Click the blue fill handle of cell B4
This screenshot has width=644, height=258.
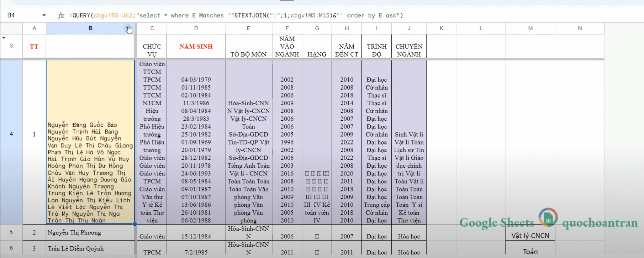135,224
